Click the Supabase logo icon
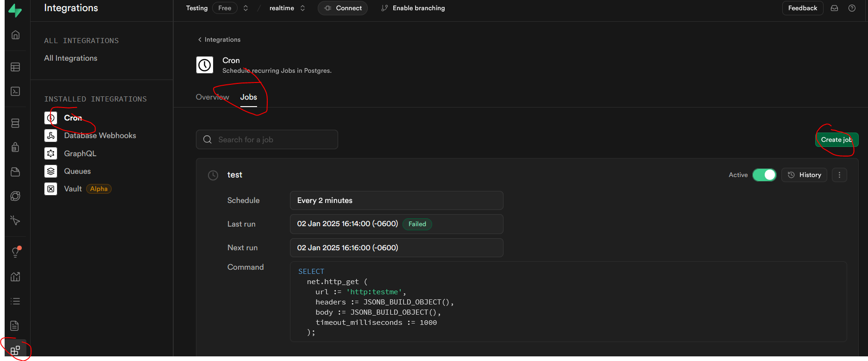The width and height of the screenshot is (868, 361). (x=15, y=10)
